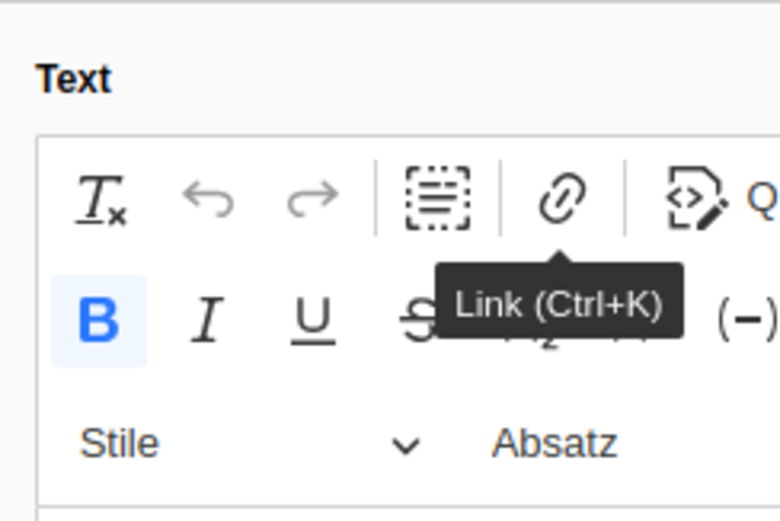Click the highlighted B button background

click(x=99, y=321)
